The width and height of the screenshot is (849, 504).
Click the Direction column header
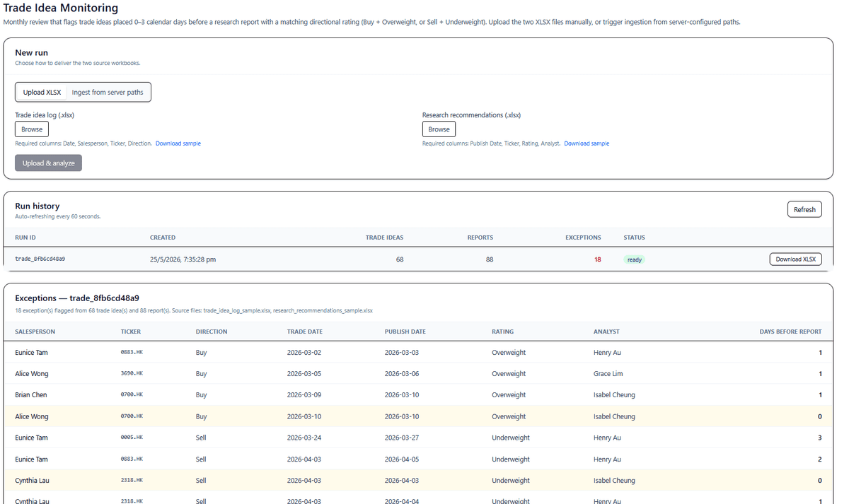[212, 332]
